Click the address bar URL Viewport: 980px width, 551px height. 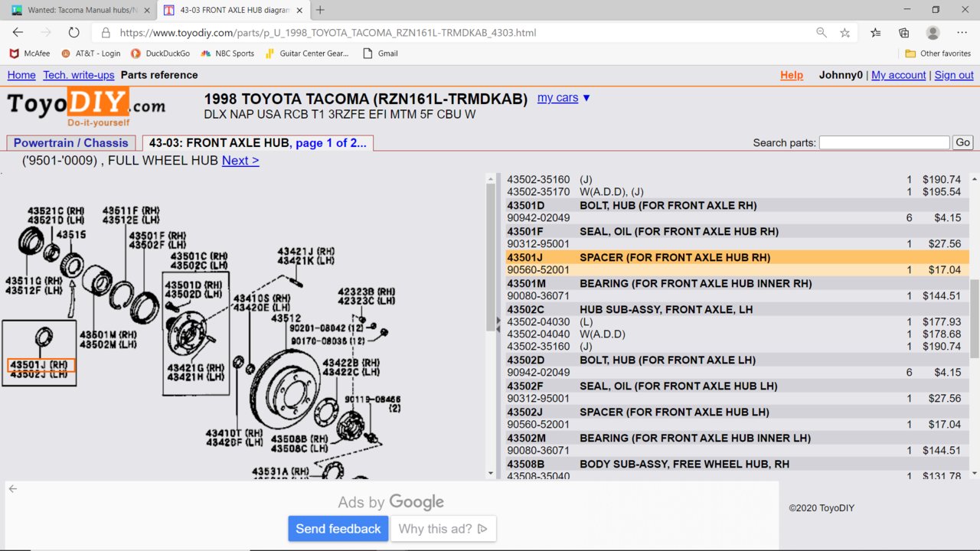328,33
